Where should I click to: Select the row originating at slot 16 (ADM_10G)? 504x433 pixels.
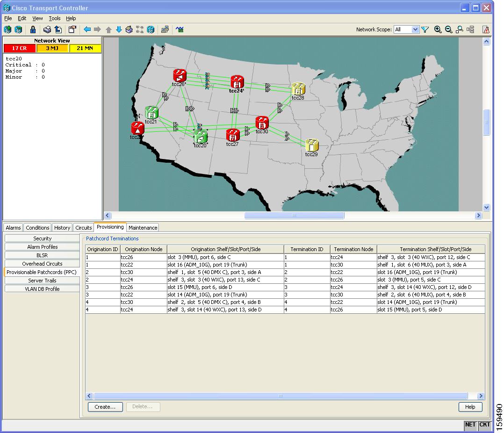click(285, 265)
